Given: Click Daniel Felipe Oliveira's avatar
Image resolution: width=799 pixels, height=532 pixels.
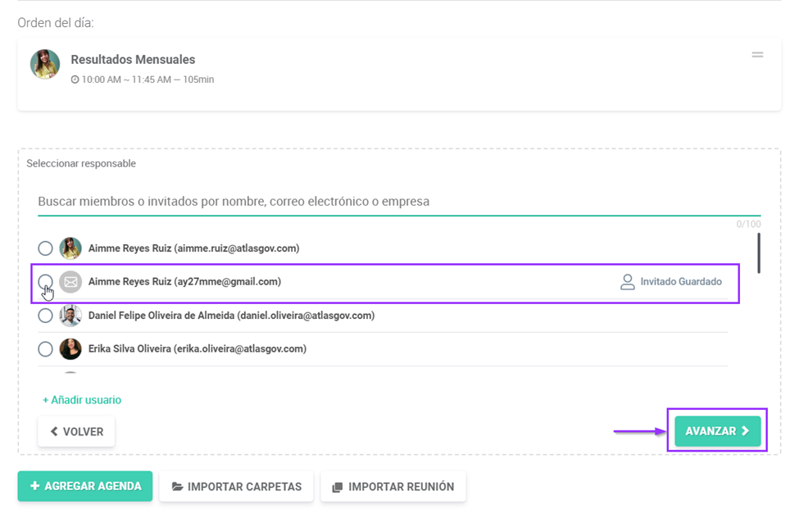Looking at the screenshot, I should (x=70, y=316).
